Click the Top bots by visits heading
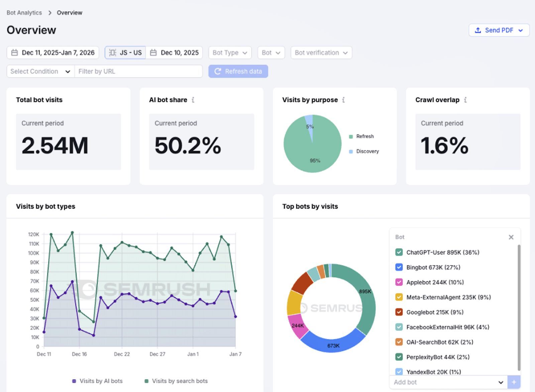The width and height of the screenshot is (535, 392). click(310, 206)
